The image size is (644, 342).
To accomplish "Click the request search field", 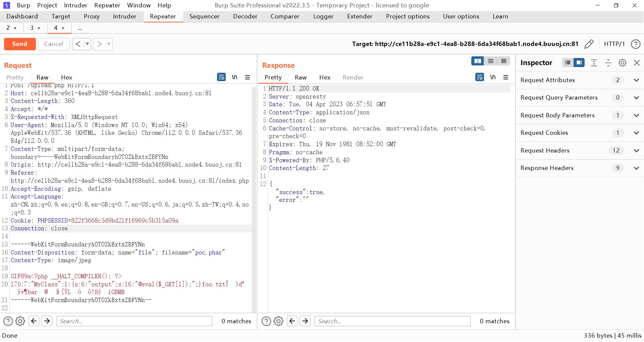I will pyautogui.click(x=134, y=321).
